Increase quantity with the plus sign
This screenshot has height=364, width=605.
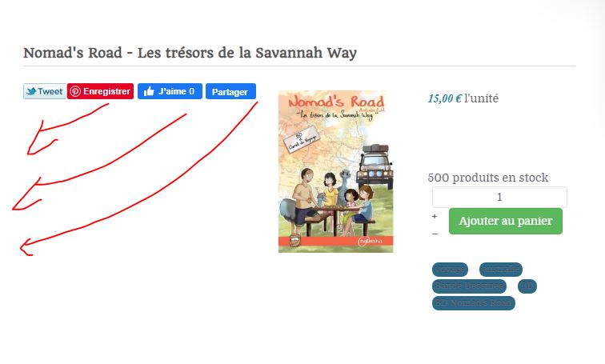435,216
